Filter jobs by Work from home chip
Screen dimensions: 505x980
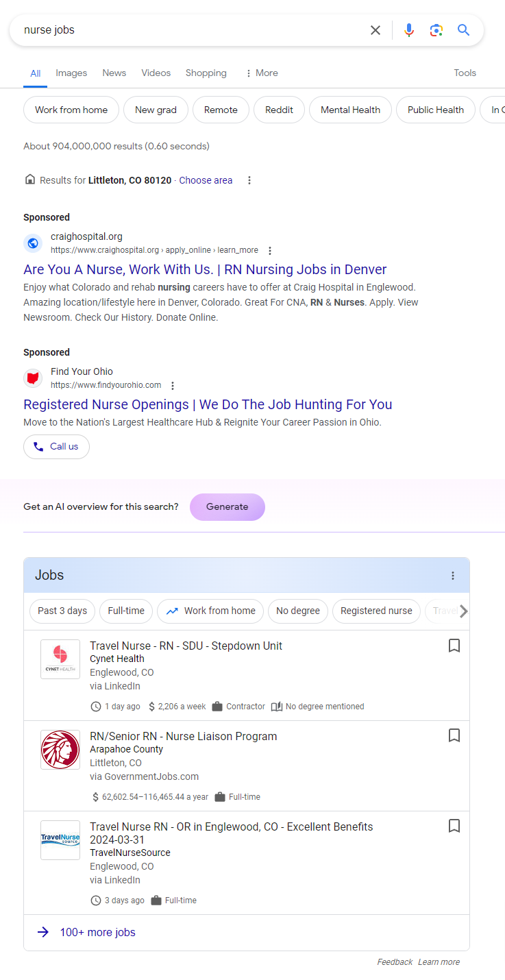(x=210, y=611)
